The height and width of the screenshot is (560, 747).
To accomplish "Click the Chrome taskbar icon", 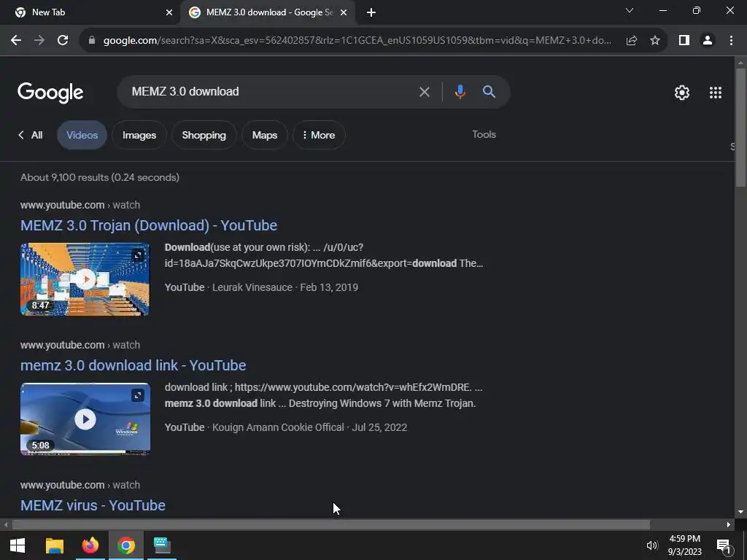I will (x=126, y=545).
